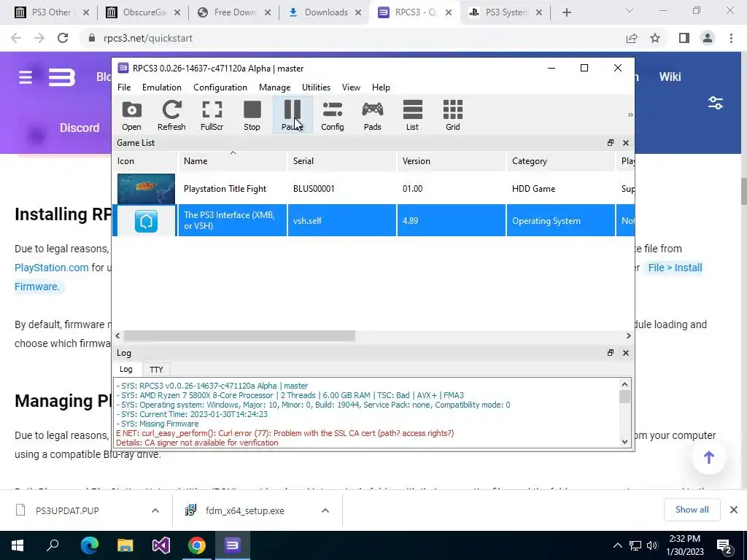Show hidden system tray icons
The width and height of the screenshot is (747, 560).
[x=617, y=545]
